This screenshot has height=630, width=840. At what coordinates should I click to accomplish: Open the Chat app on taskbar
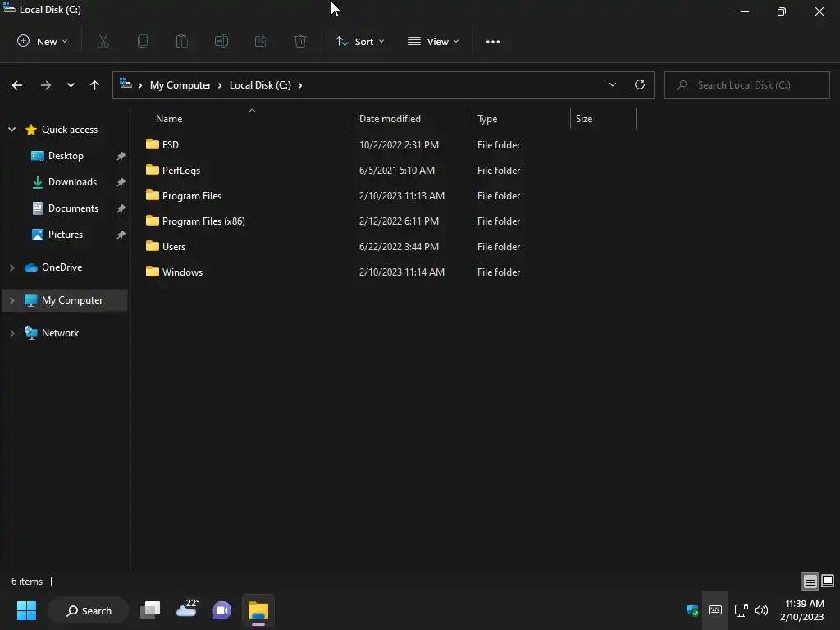(222, 610)
